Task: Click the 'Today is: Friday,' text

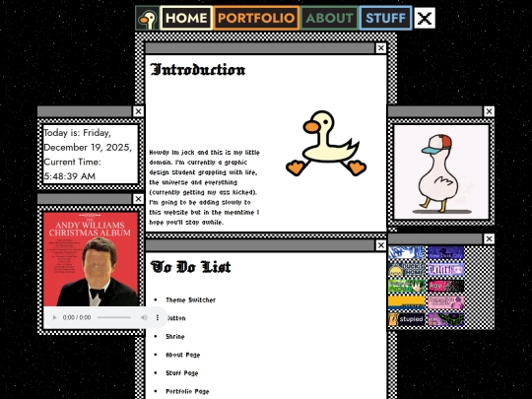Action: pyautogui.click(x=78, y=133)
